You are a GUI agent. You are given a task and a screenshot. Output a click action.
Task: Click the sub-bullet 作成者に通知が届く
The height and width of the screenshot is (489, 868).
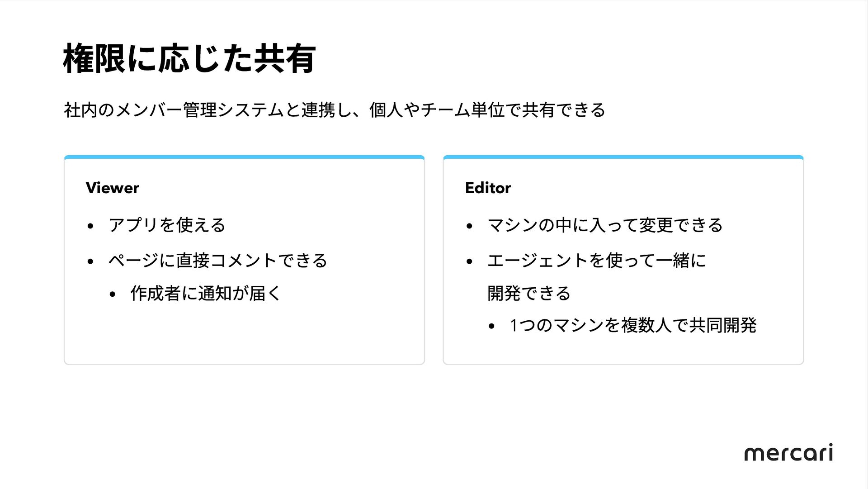pyautogui.click(x=206, y=294)
